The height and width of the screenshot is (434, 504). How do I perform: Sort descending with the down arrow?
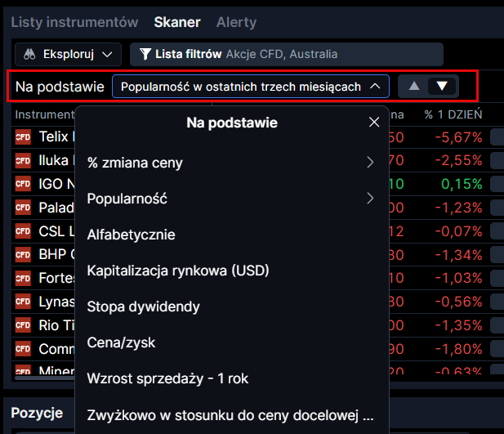click(x=443, y=86)
